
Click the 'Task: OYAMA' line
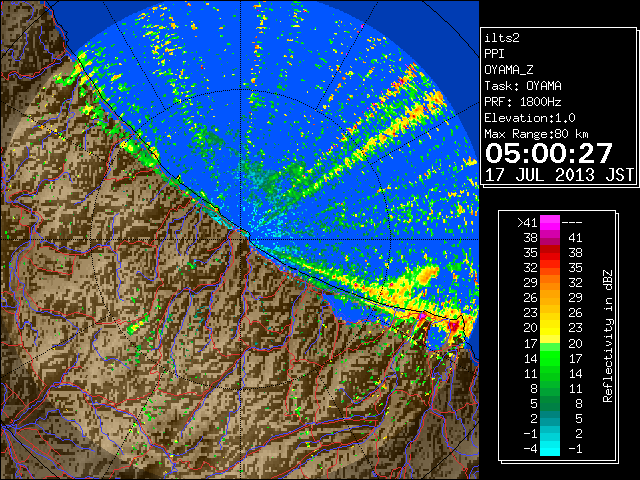[x=523, y=86]
